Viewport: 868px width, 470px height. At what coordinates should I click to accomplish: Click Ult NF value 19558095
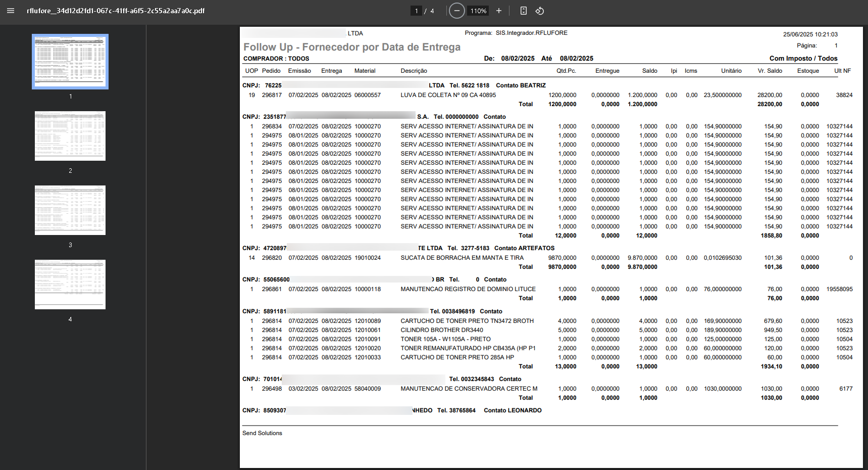tap(839, 289)
